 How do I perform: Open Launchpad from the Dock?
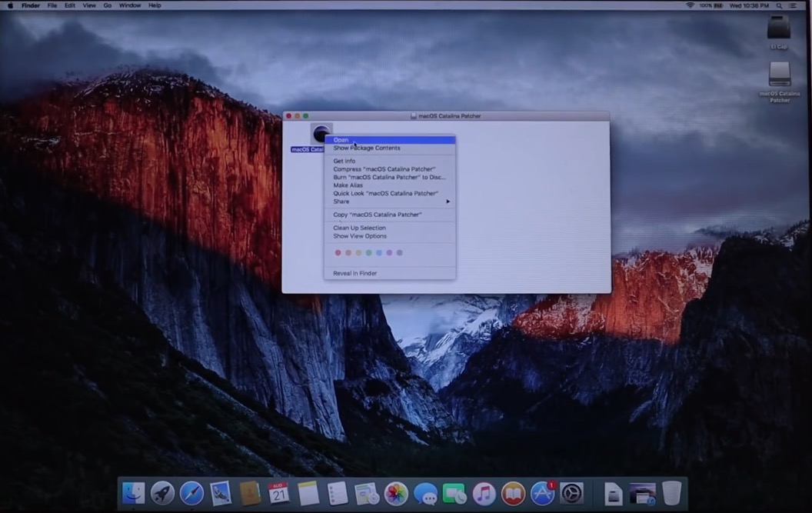point(162,493)
